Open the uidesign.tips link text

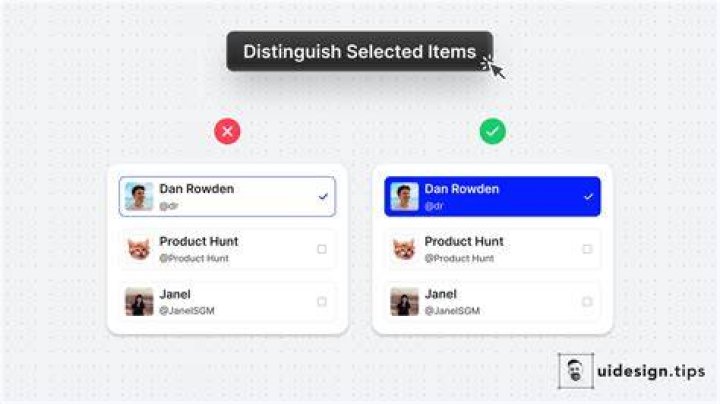(651, 371)
